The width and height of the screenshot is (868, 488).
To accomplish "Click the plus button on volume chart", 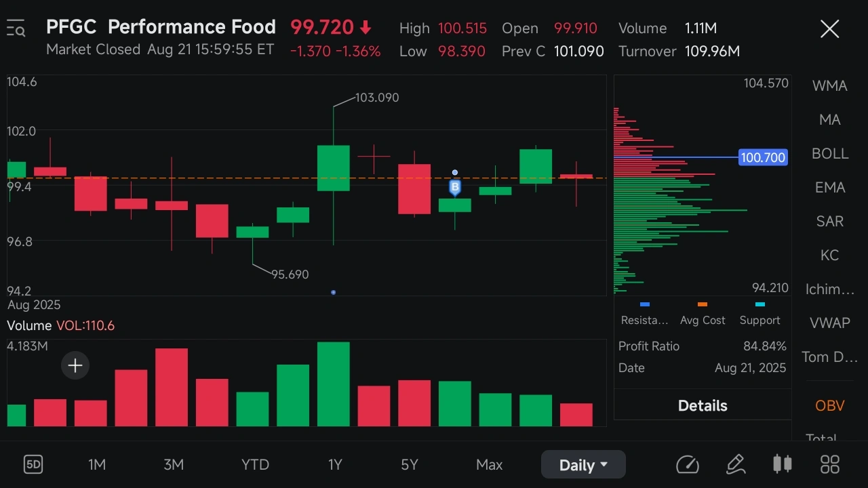I will [x=75, y=366].
